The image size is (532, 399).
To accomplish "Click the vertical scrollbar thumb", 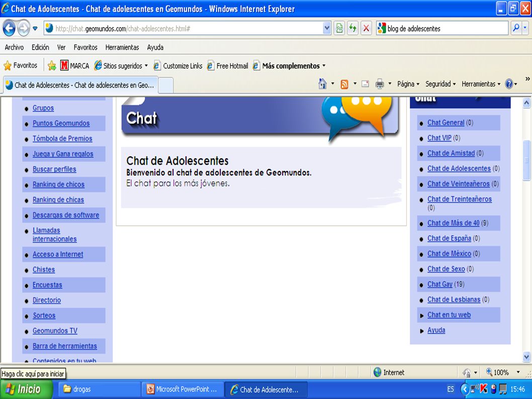I will pos(526,161).
